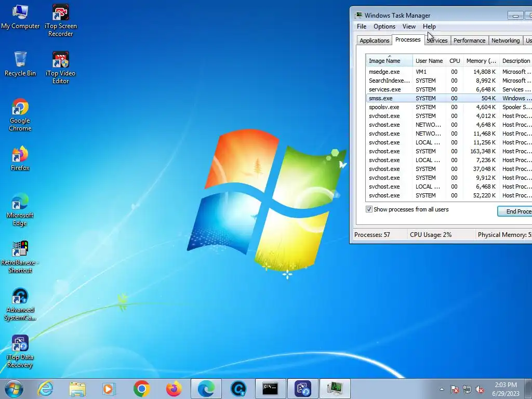
Task: Select the Microsoft Edge desktop shortcut
Action: tap(20, 209)
